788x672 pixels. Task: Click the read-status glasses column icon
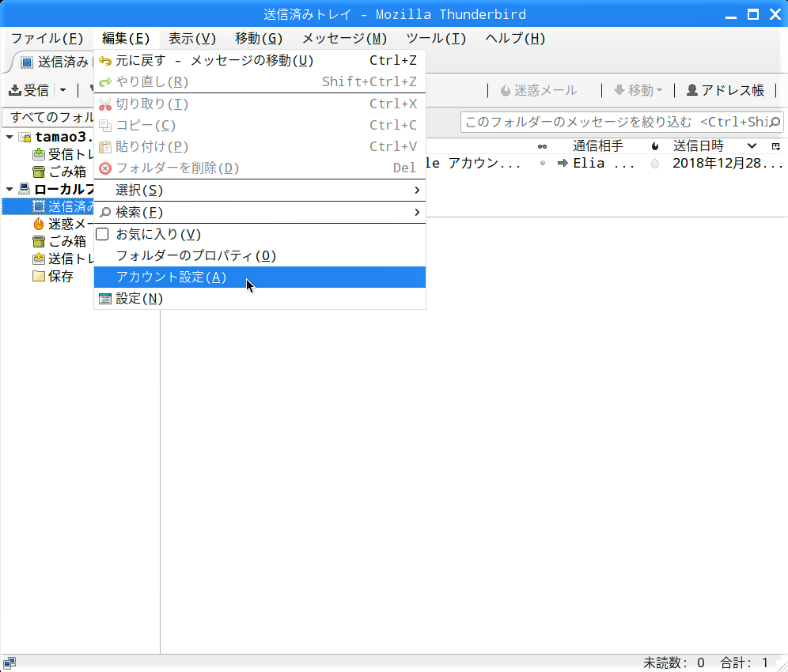542,147
